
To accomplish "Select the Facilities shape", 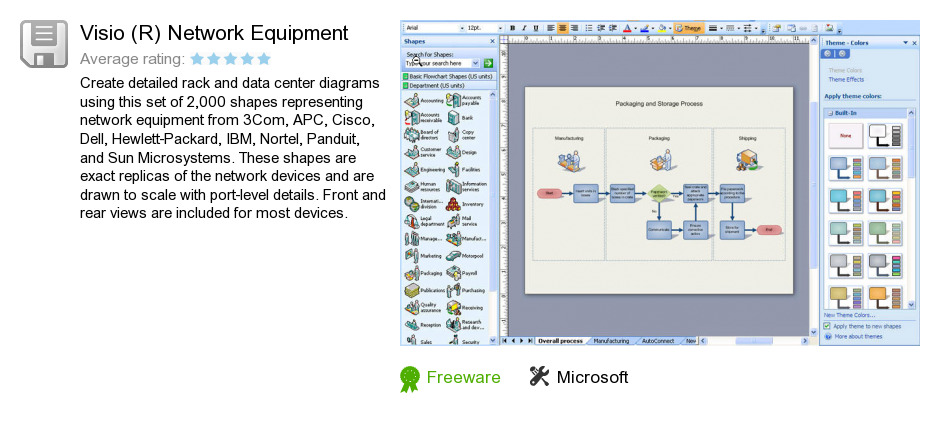I will pyautogui.click(x=464, y=170).
